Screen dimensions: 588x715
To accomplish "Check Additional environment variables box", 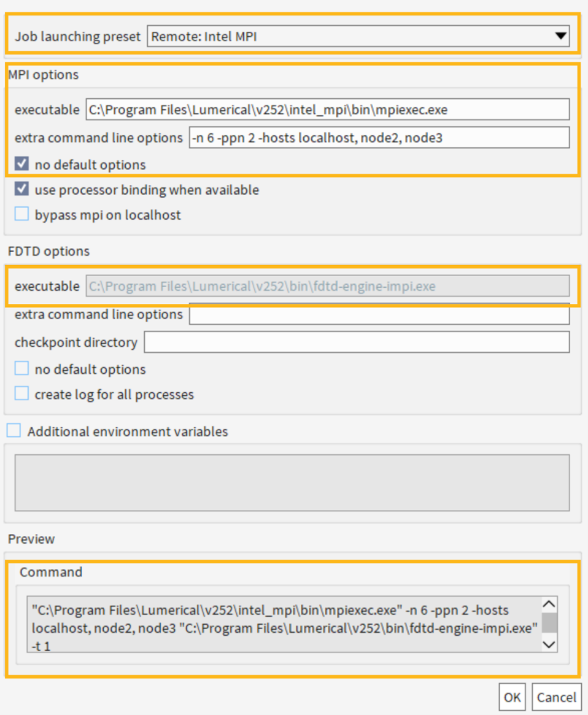I will [14, 431].
